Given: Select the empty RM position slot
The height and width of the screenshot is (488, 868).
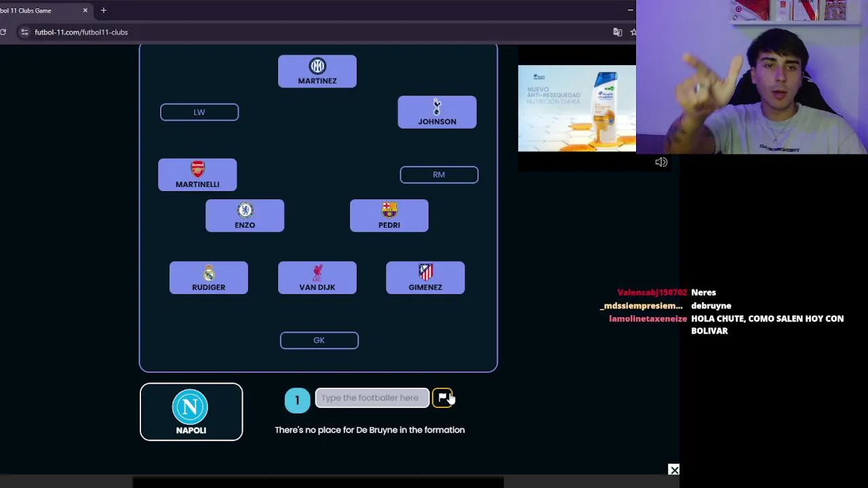Looking at the screenshot, I should pos(439,175).
